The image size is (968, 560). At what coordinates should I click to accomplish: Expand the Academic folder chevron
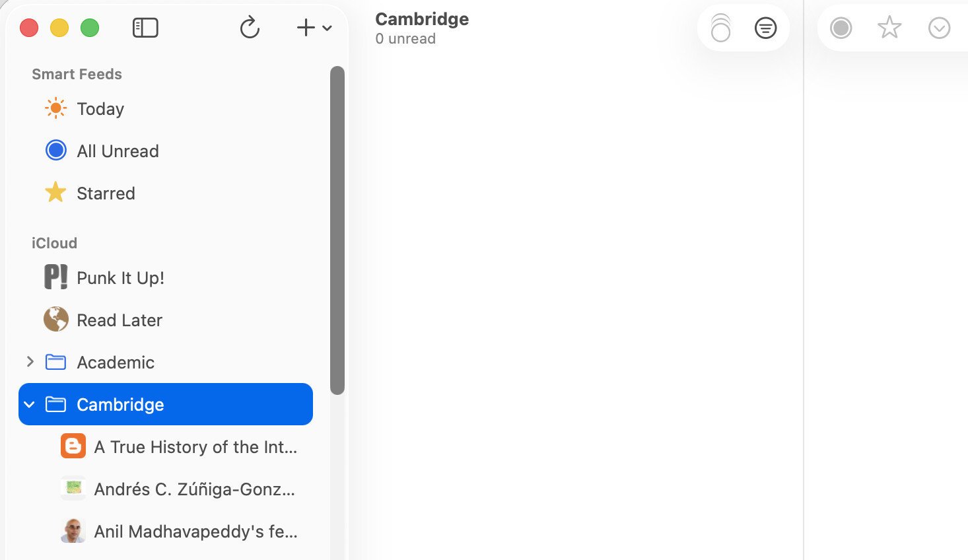coord(30,362)
